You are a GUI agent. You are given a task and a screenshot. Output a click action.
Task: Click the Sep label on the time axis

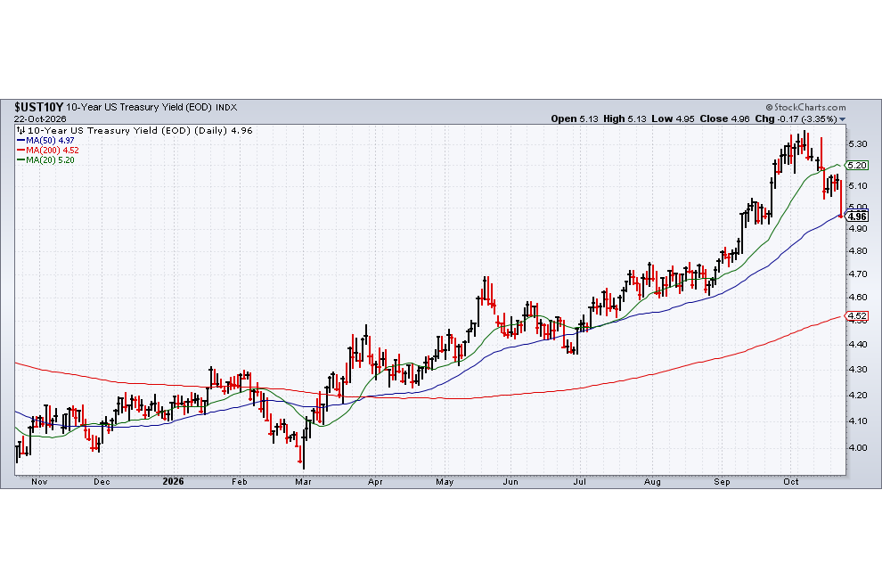723,482
